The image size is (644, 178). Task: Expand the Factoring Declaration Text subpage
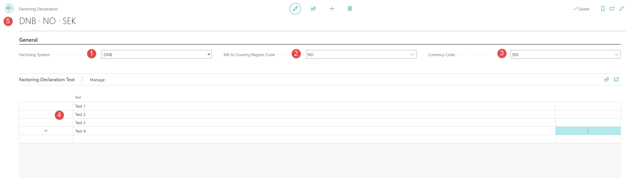point(616,79)
